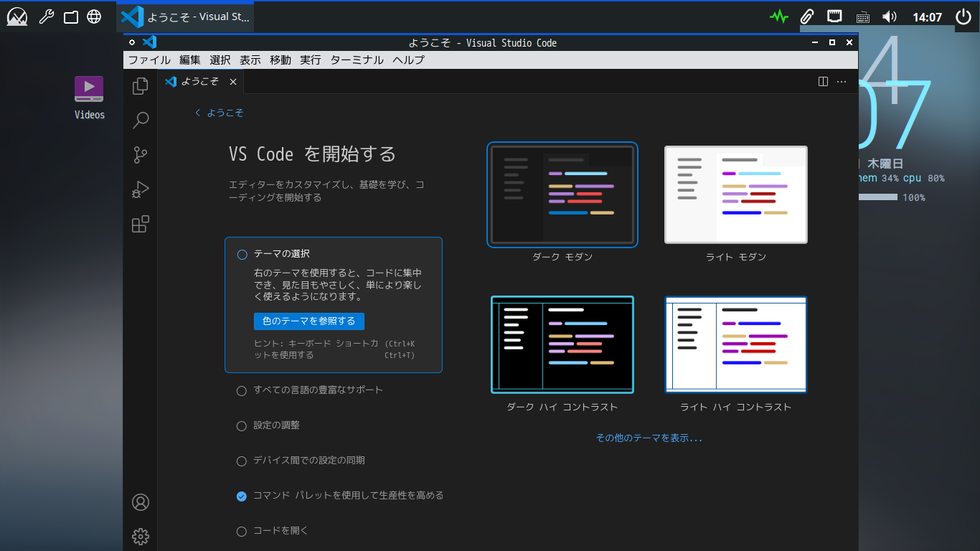Viewport: 980px width, 551px height.
Task: Choose the ダーク モダン theme preview
Action: tap(562, 194)
